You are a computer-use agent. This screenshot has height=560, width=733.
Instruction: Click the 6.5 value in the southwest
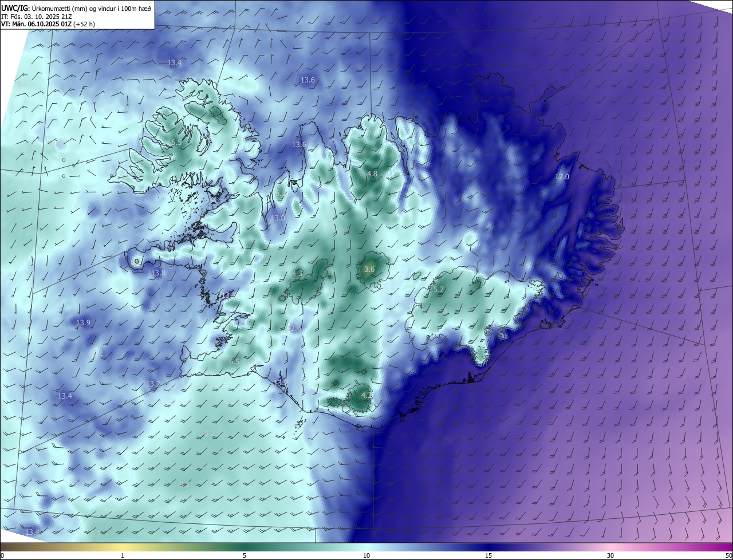pyautogui.click(x=234, y=362)
